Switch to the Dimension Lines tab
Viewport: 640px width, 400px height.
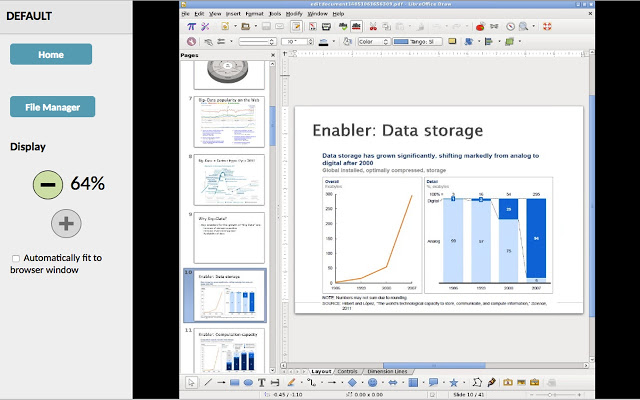click(387, 371)
